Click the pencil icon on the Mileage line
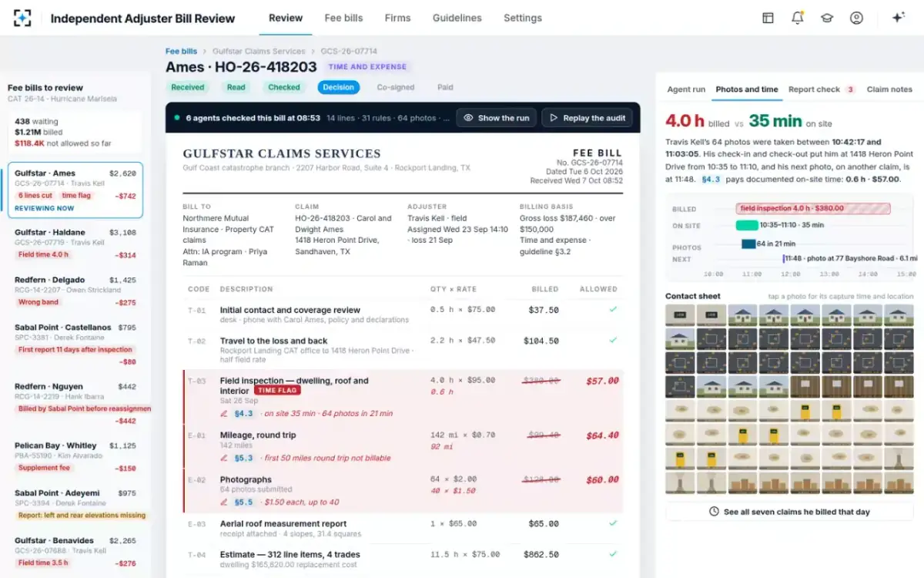The height and width of the screenshot is (578, 924). pos(224,458)
